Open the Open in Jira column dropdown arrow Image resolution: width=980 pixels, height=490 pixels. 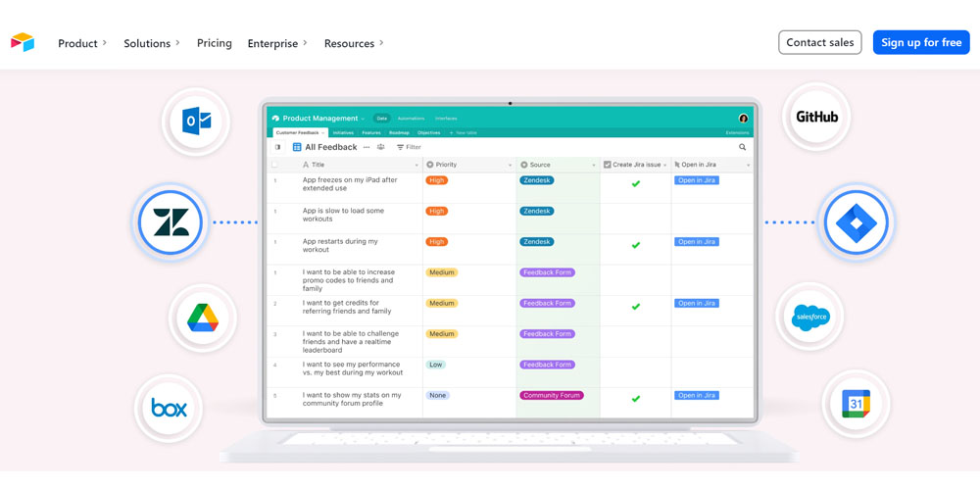[748, 165]
